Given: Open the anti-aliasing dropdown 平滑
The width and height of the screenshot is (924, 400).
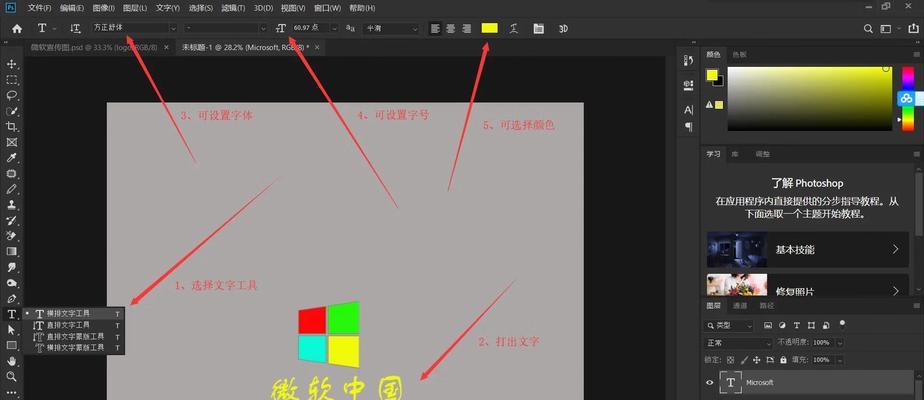Looking at the screenshot, I should click(390, 28).
